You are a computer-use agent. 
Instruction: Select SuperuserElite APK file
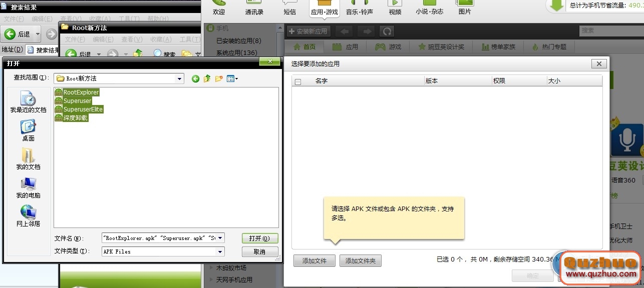point(79,109)
